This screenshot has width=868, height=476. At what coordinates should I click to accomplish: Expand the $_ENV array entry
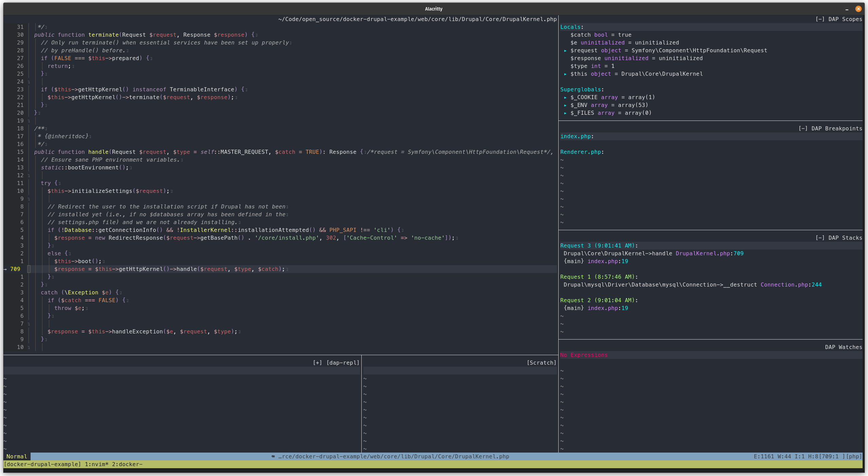pyautogui.click(x=565, y=105)
